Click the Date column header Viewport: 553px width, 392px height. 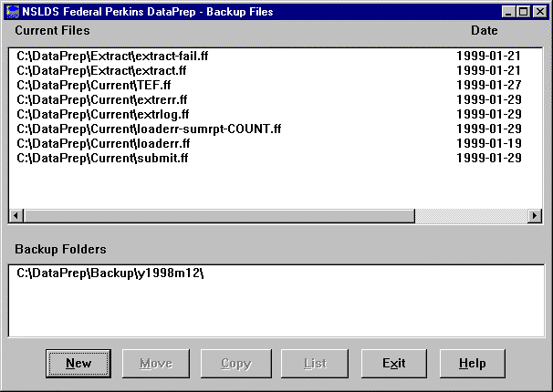pyautogui.click(x=485, y=31)
